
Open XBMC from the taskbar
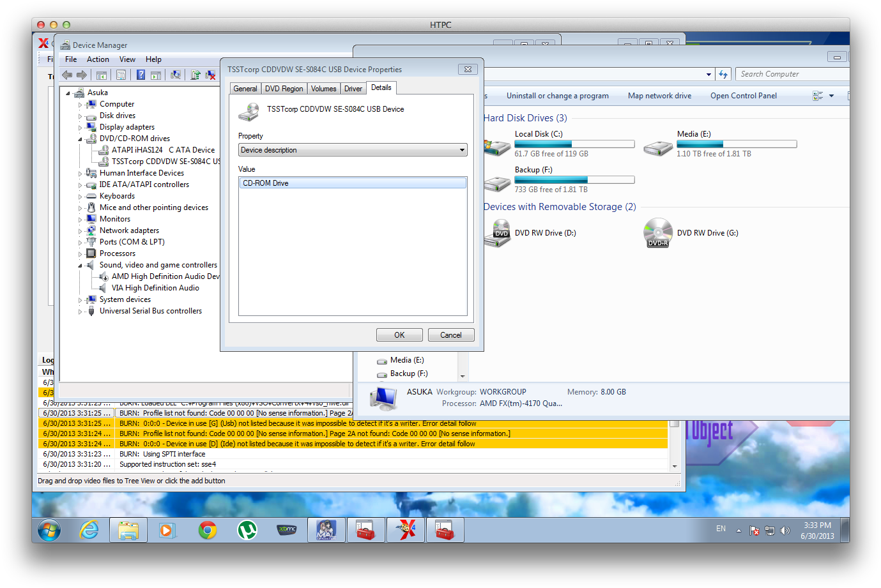(x=287, y=530)
